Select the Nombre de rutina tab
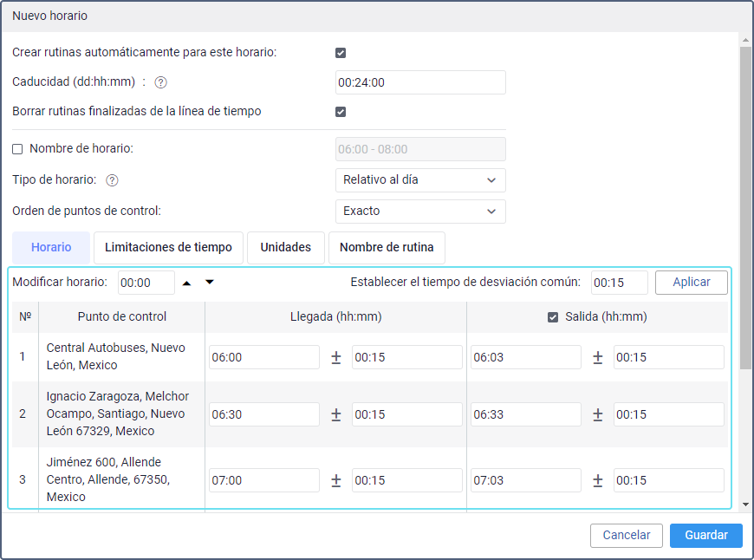The height and width of the screenshot is (560, 754). click(x=387, y=247)
